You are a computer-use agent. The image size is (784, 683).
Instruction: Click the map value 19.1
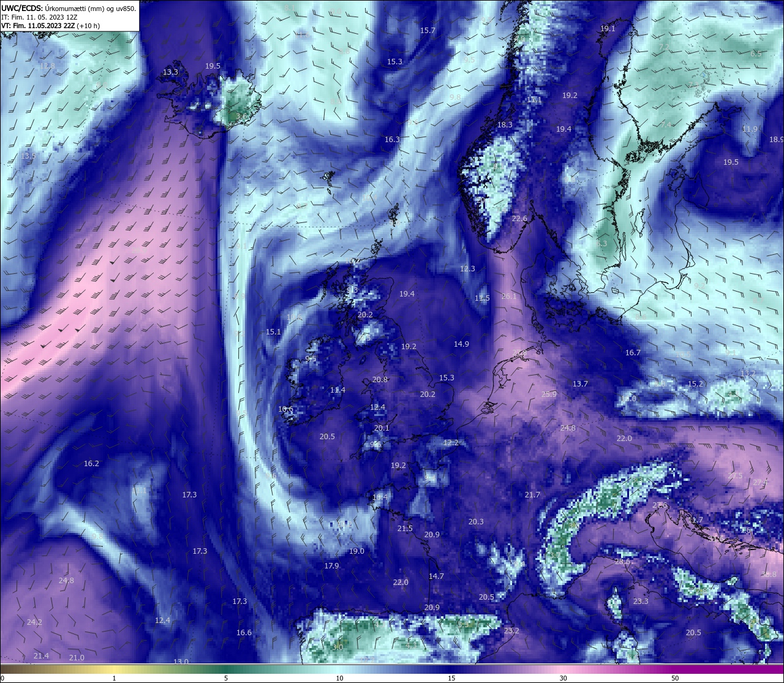click(608, 28)
